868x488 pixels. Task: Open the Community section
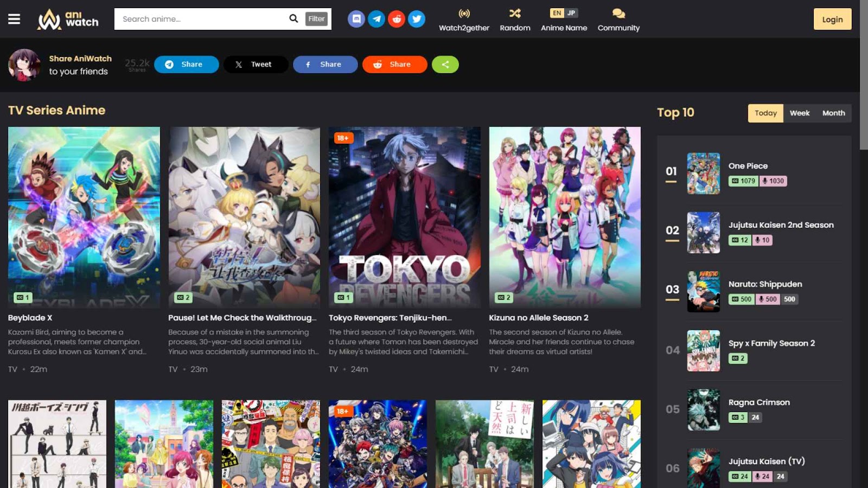(618, 20)
